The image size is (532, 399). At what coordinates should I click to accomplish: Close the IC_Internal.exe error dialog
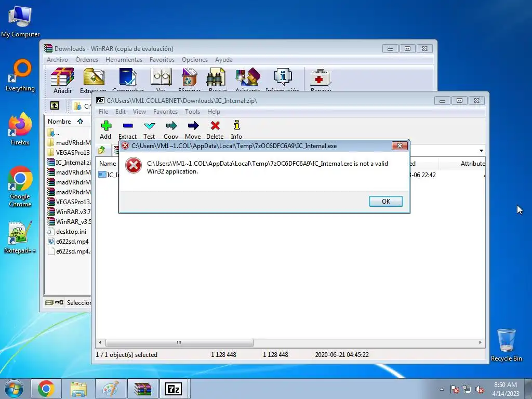pos(400,145)
